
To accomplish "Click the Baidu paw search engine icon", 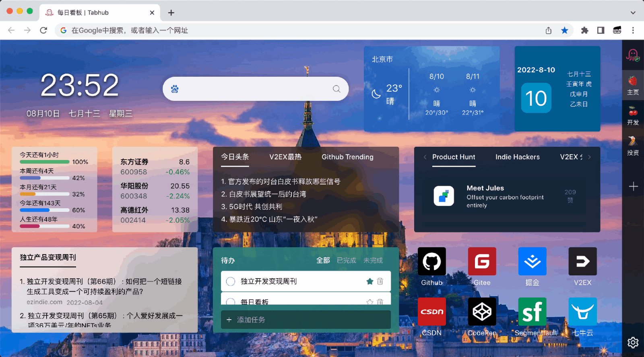I will pos(175,89).
